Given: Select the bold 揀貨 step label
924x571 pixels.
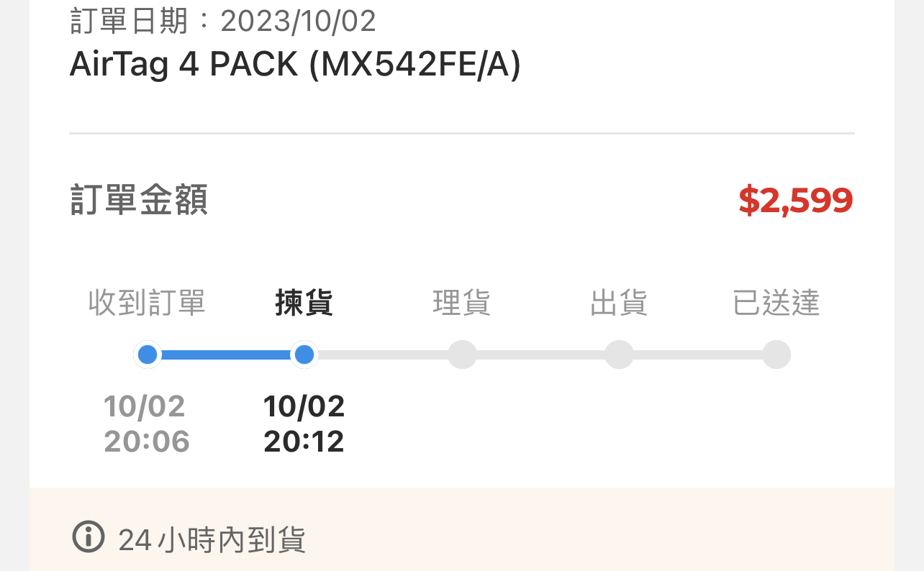Looking at the screenshot, I should (304, 303).
